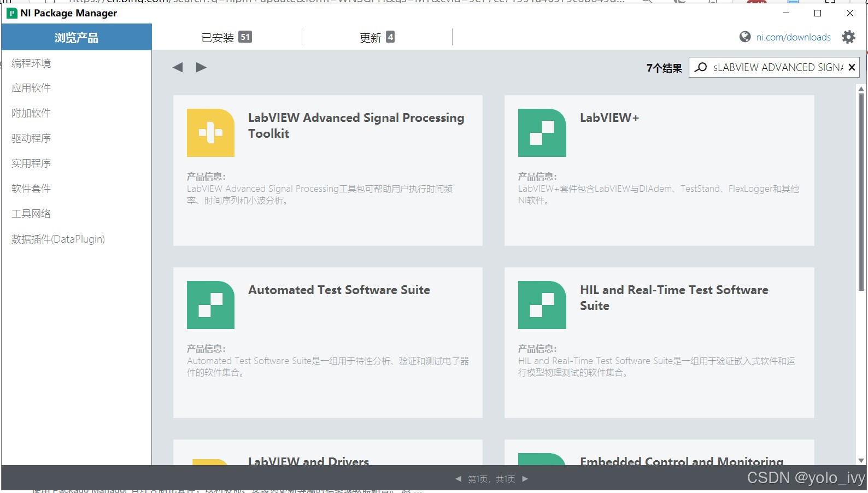
Task: Switch to the 更新 tab
Action: point(377,37)
